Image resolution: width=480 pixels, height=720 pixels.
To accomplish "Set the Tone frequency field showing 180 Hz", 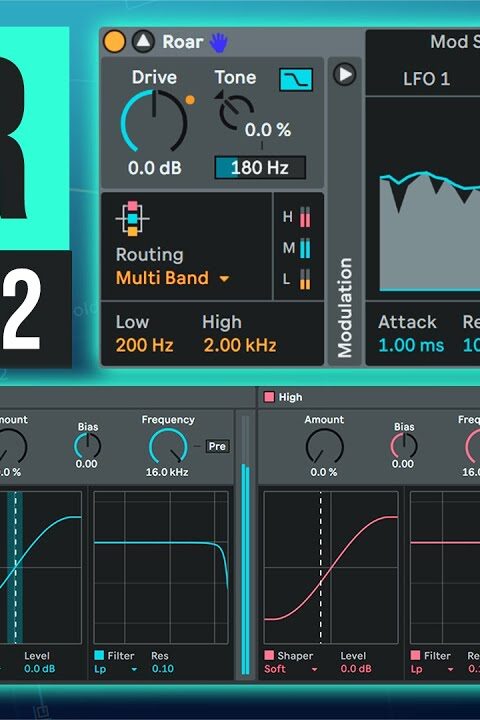I will (260, 168).
